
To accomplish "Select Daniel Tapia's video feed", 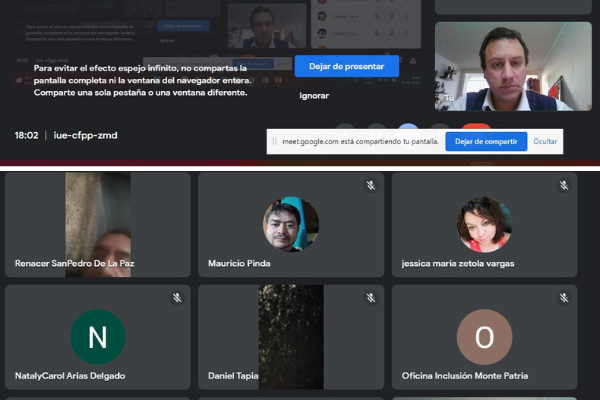I will 290,337.
